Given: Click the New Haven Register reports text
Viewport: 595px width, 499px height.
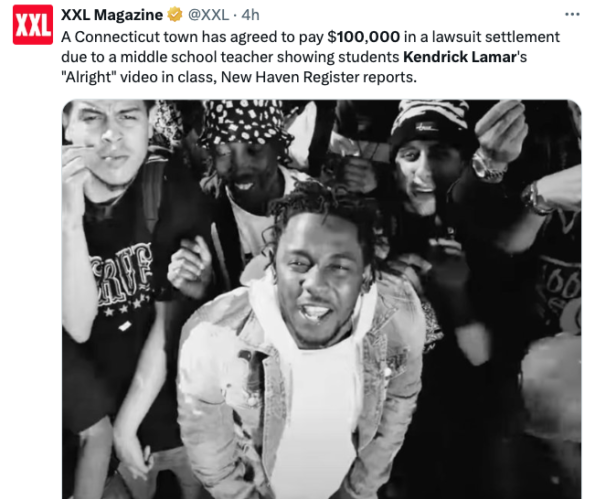Looking at the screenshot, I should tap(319, 77).
